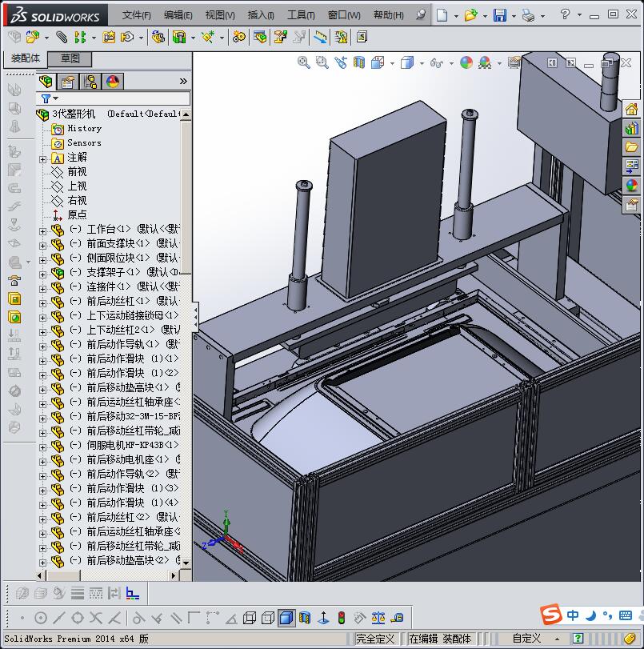Select the History item in tree

(84, 128)
